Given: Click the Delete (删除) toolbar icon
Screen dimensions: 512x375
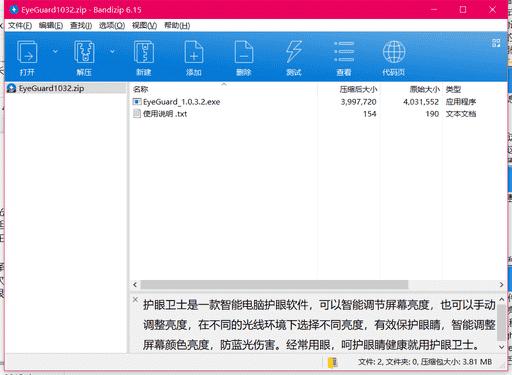Looking at the screenshot, I should (244, 52).
